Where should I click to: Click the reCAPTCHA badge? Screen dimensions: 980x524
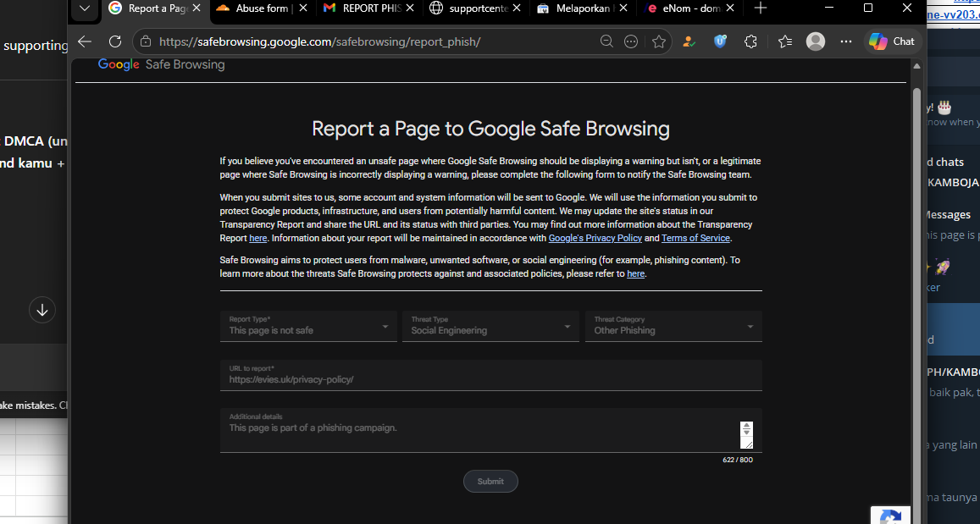(x=890, y=516)
